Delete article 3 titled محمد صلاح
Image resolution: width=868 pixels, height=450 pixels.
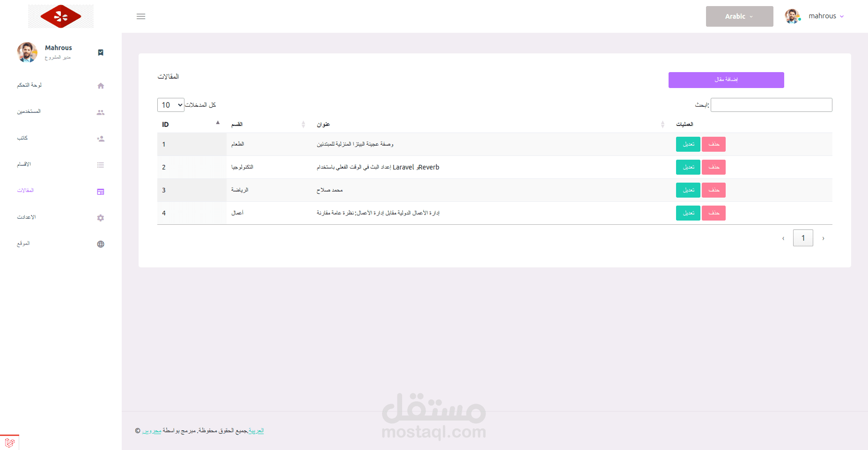[714, 190]
